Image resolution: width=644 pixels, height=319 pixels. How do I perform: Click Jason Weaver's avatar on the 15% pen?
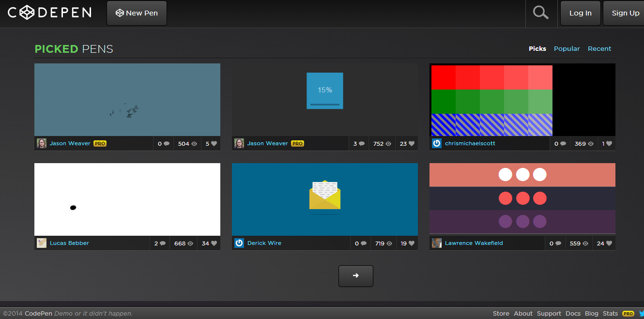click(239, 143)
